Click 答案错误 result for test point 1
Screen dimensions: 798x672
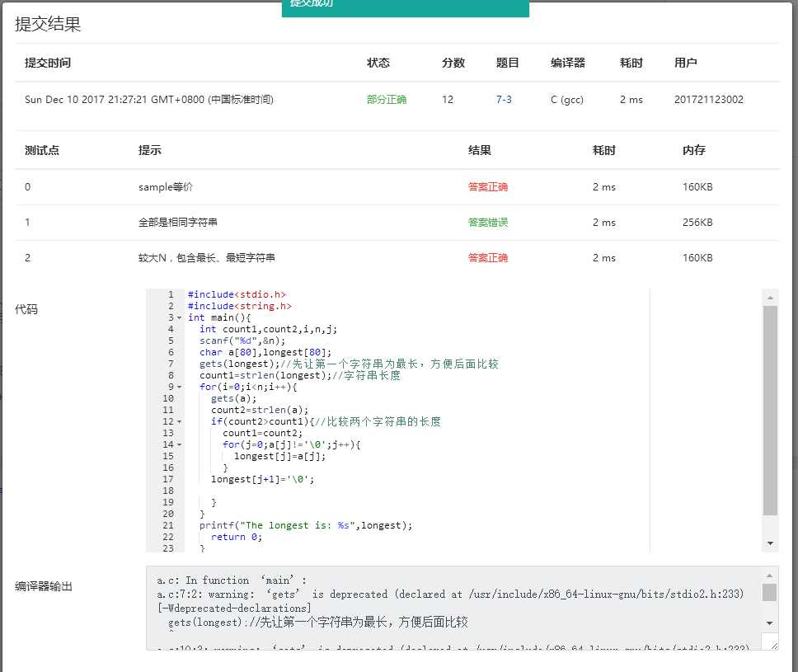coord(487,223)
